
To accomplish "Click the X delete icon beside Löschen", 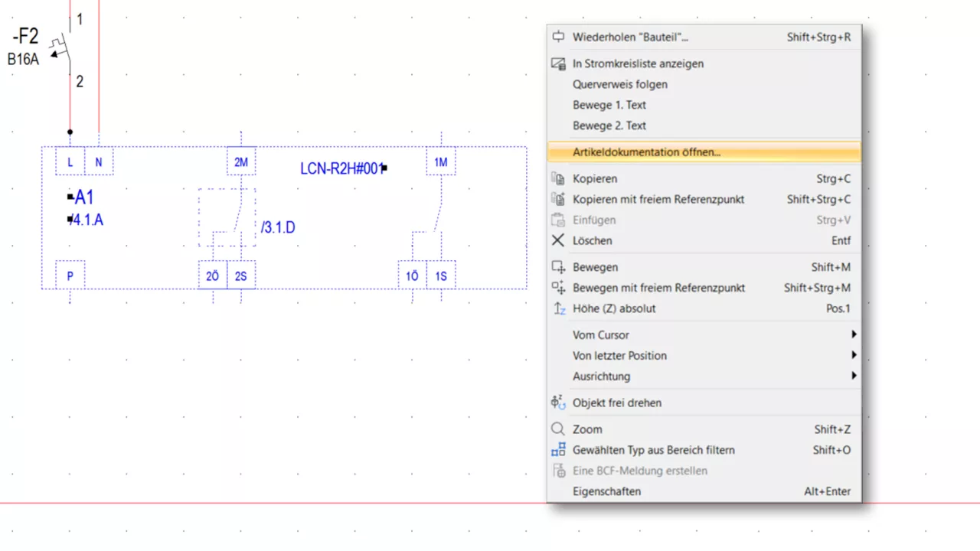I will [x=558, y=240].
